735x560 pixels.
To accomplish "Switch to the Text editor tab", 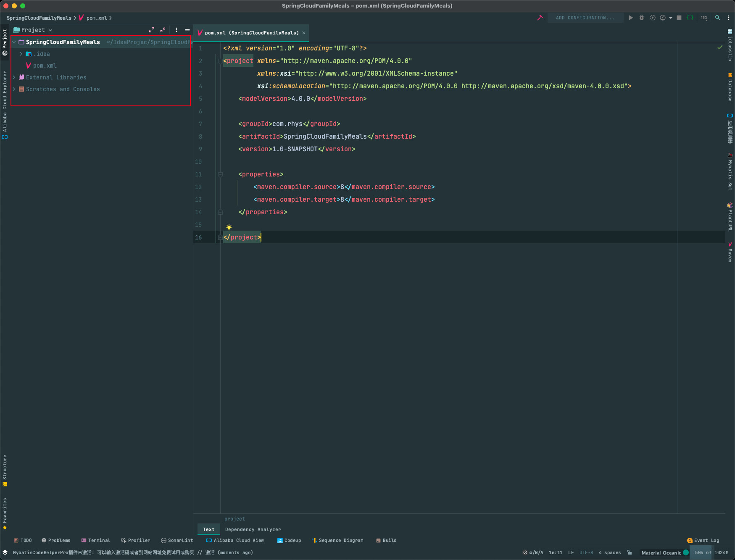I will tap(208, 529).
